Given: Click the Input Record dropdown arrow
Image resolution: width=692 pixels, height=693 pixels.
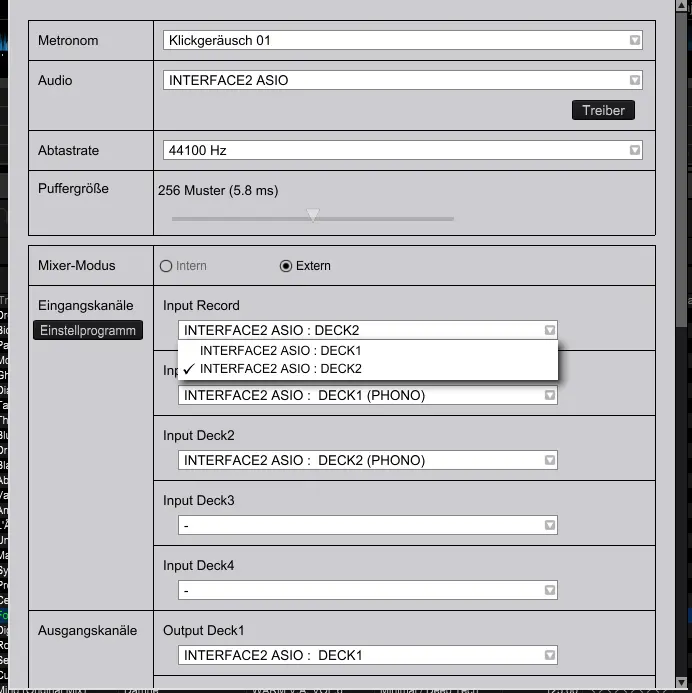Looking at the screenshot, I should [x=549, y=331].
